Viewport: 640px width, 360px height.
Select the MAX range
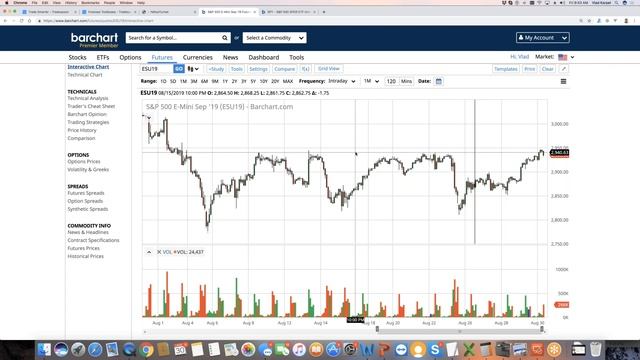[288, 82]
